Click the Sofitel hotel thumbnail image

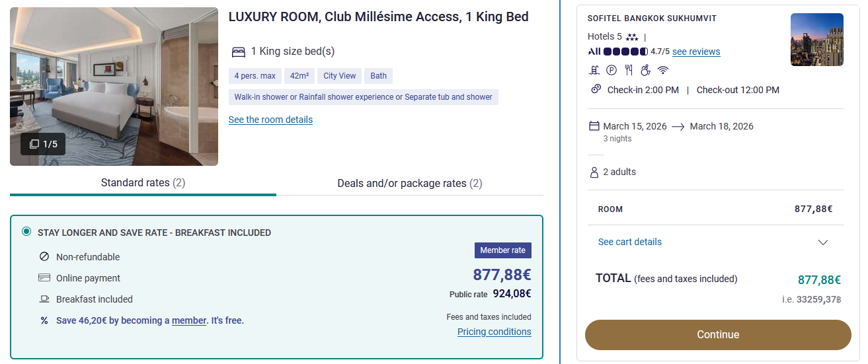(x=816, y=40)
